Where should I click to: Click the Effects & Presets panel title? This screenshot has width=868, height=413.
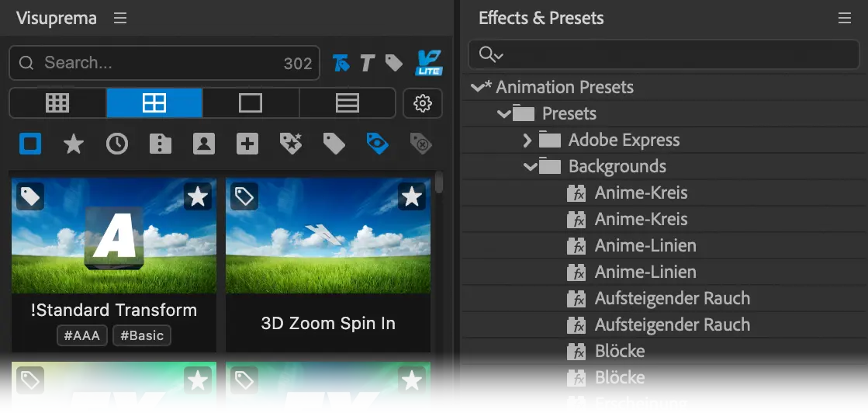[541, 19]
